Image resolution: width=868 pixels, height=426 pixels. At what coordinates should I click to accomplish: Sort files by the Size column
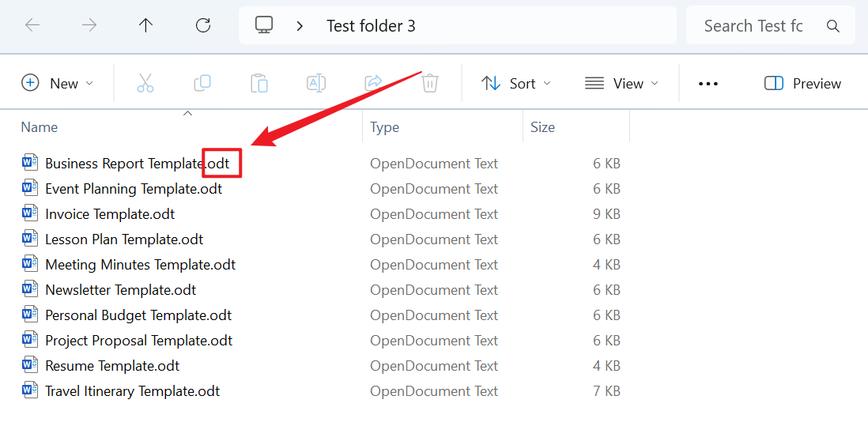click(x=542, y=127)
